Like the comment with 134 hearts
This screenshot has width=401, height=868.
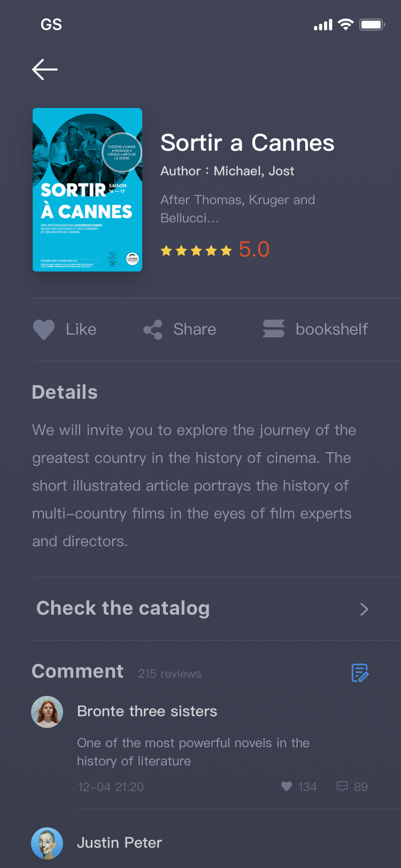click(x=287, y=786)
